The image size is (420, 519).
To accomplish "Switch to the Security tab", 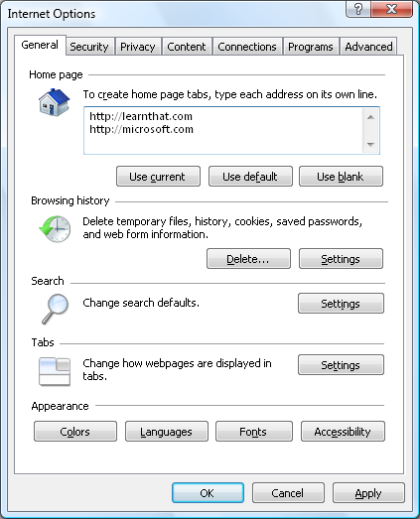I will tap(89, 47).
